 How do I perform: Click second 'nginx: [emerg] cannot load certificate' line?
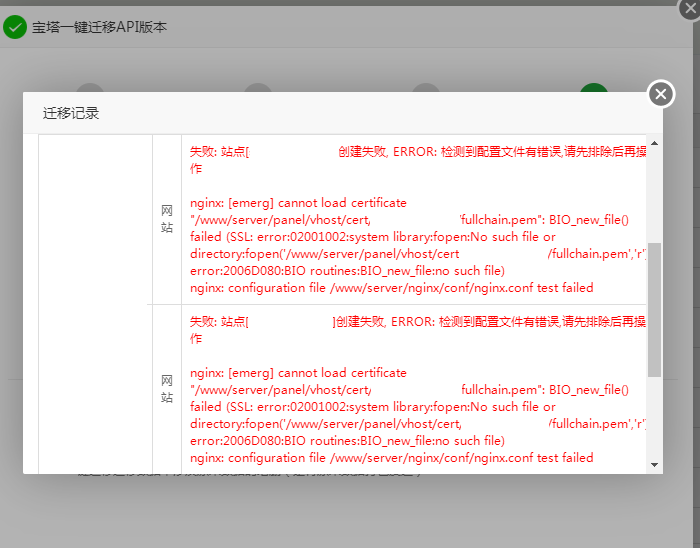pos(298,373)
